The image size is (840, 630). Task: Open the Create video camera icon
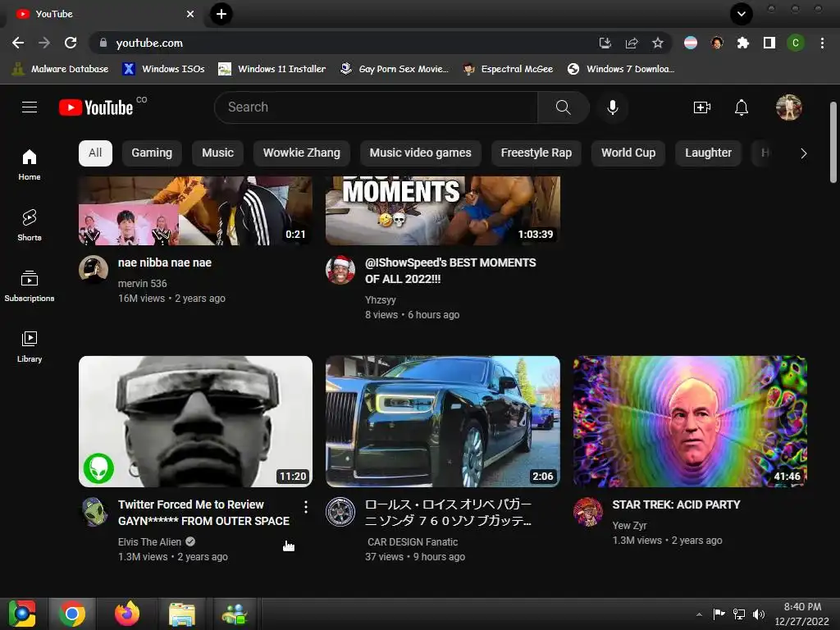(702, 107)
